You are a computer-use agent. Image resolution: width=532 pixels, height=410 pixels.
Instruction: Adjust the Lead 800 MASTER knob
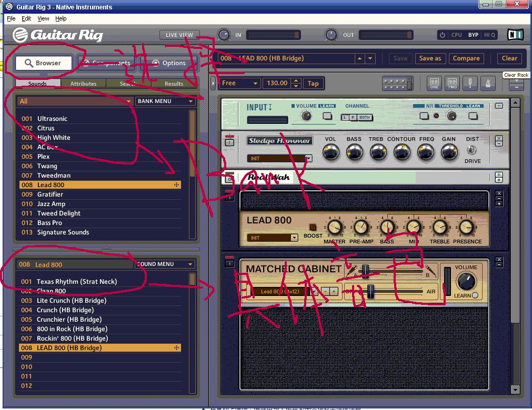coord(335,228)
